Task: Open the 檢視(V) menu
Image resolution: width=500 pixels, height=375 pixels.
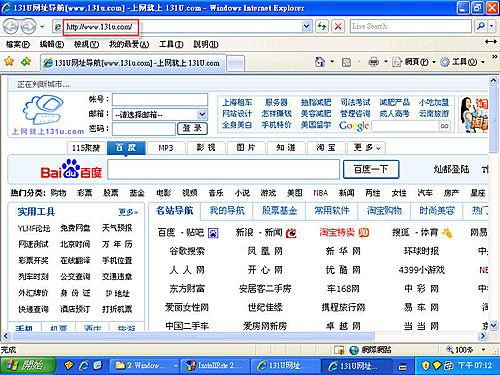Action: [86, 44]
